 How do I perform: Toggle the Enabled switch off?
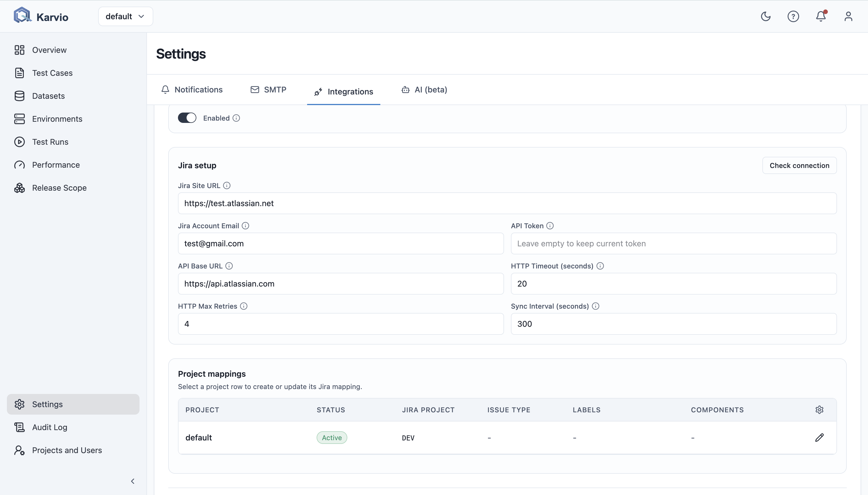point(187,118)
